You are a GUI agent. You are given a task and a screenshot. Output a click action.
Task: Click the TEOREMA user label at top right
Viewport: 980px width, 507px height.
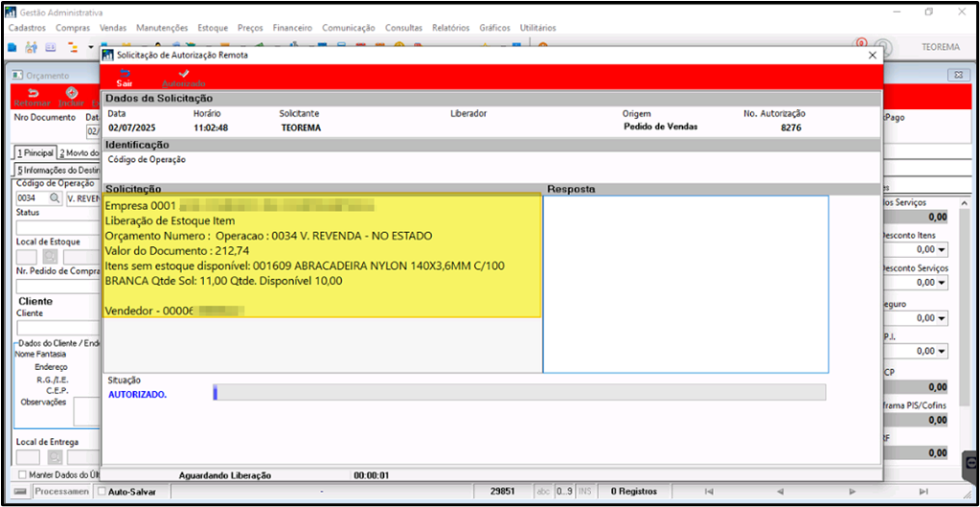tap(941, 47)
